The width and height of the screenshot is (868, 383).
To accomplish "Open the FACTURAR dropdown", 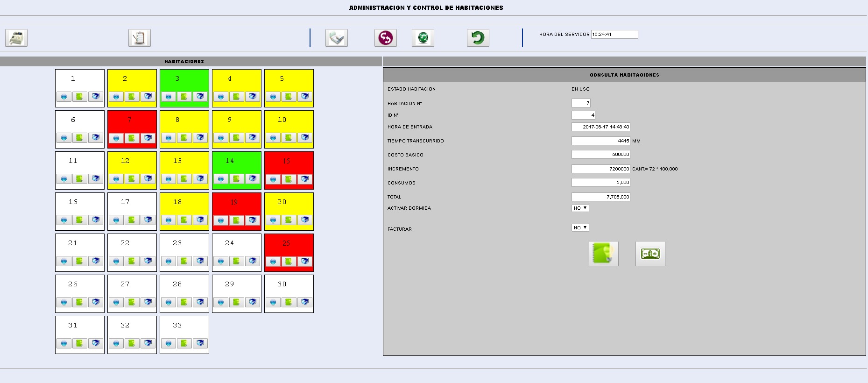I will [x=580, y=228].
